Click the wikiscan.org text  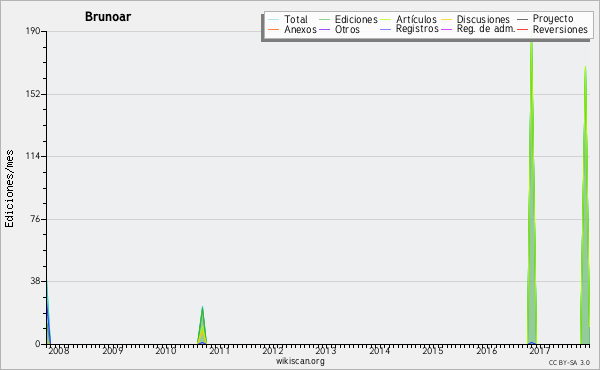click(300, 361)
